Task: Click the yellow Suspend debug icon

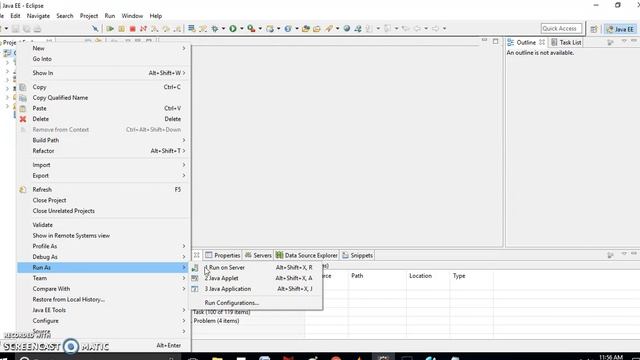Action: [121, 29]
